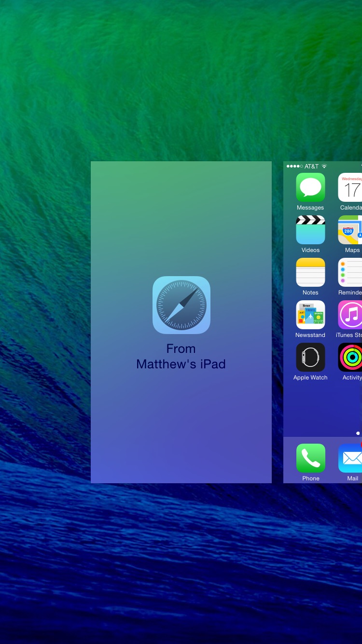Image resolution: width=362 pixels, height=644 pixels.
Task: Open the Messages app icon
Action: pos(310,187)
